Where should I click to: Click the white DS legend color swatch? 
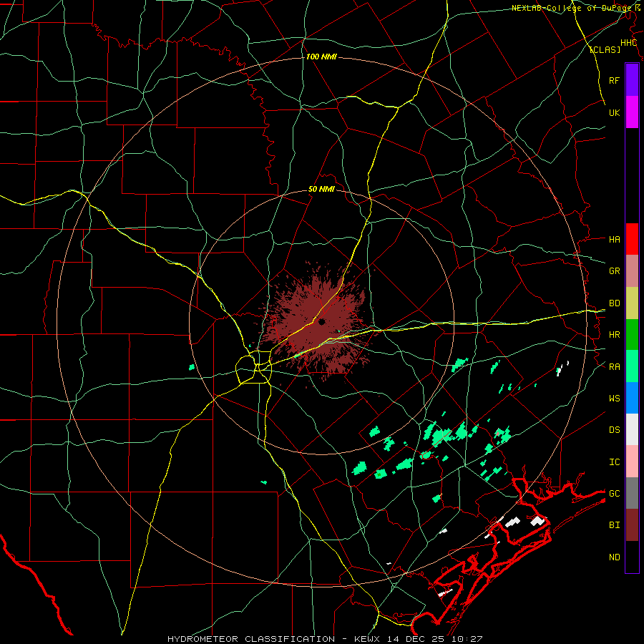point(632,429)
